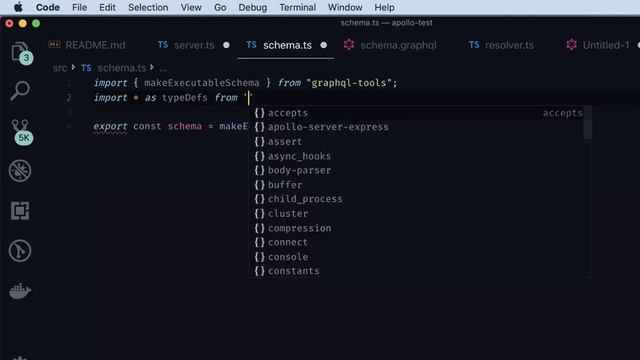Open the Edit menu
640x360 pixels.
tap(107, 7)
